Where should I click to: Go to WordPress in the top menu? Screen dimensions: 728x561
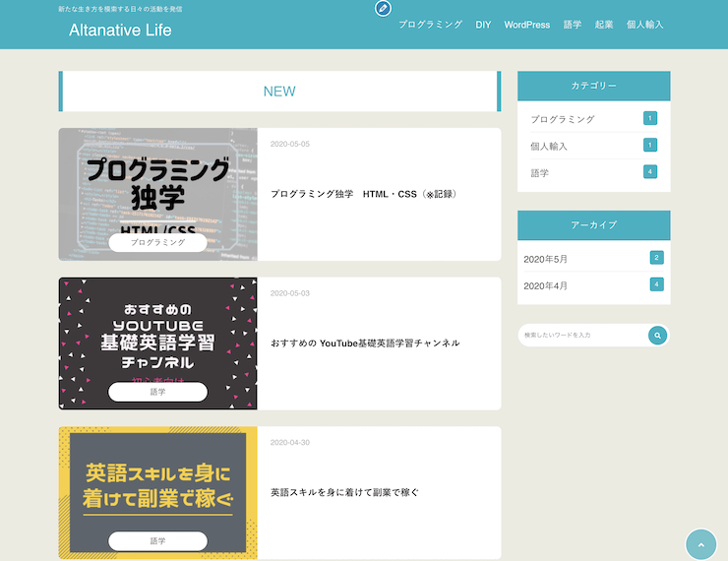click(526, 25)
